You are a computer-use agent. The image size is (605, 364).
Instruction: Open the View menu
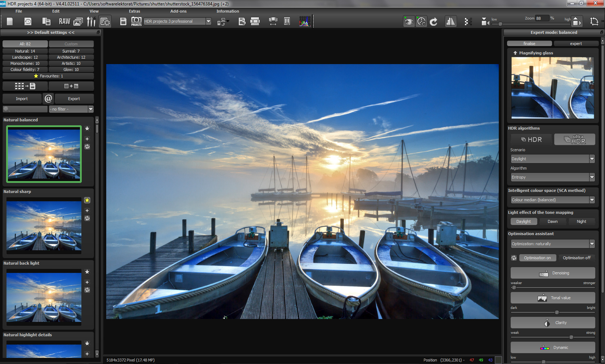tap(94, 11)
